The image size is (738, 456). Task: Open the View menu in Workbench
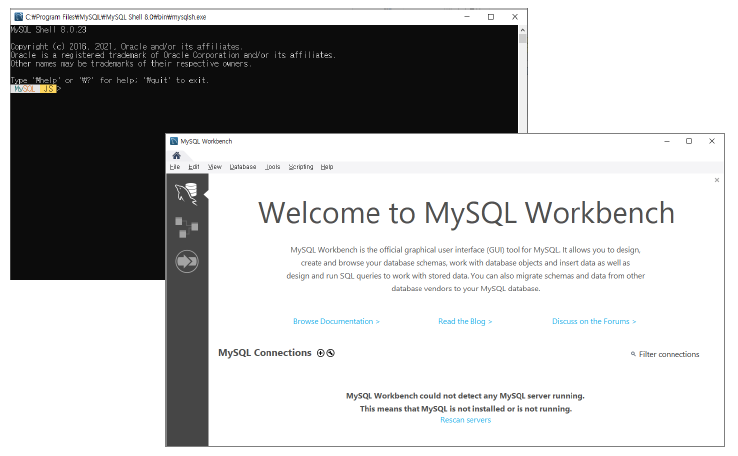[215, 167]
